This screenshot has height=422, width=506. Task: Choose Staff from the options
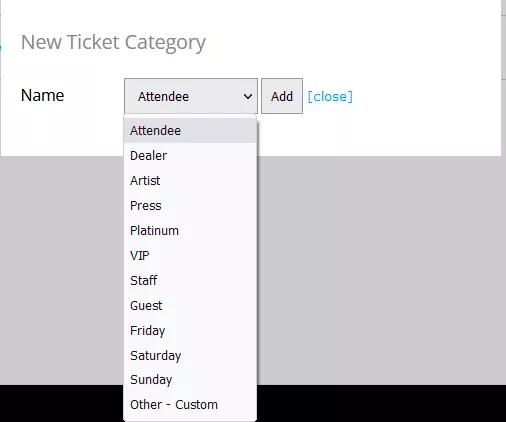190,281
